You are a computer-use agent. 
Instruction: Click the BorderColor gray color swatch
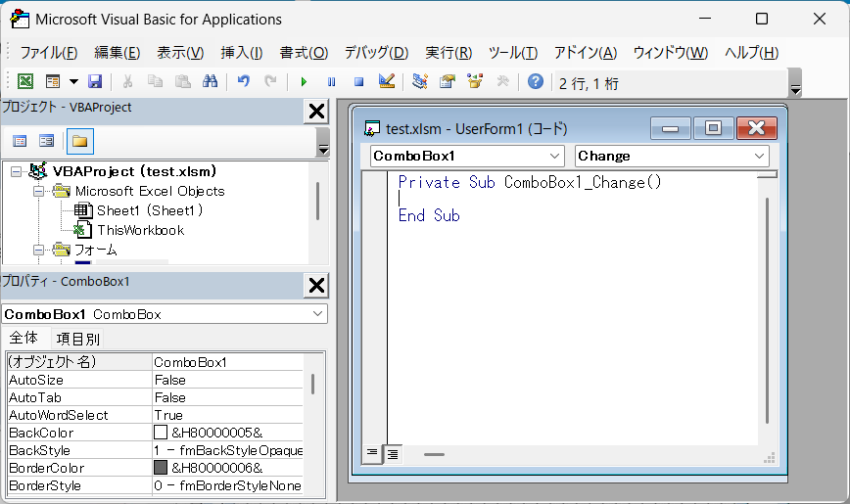161,467
